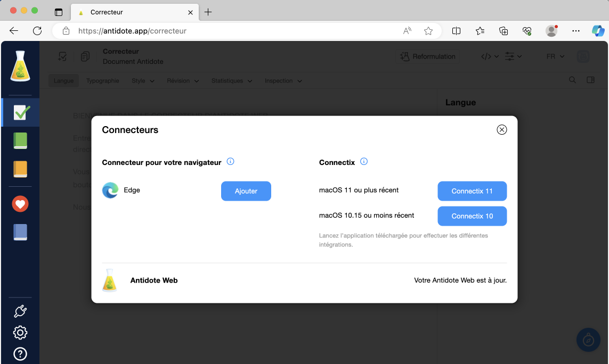Screen dimensions: 609x364
Task: Expand the Révision dropdown menu
Action: tap(183, 81)
